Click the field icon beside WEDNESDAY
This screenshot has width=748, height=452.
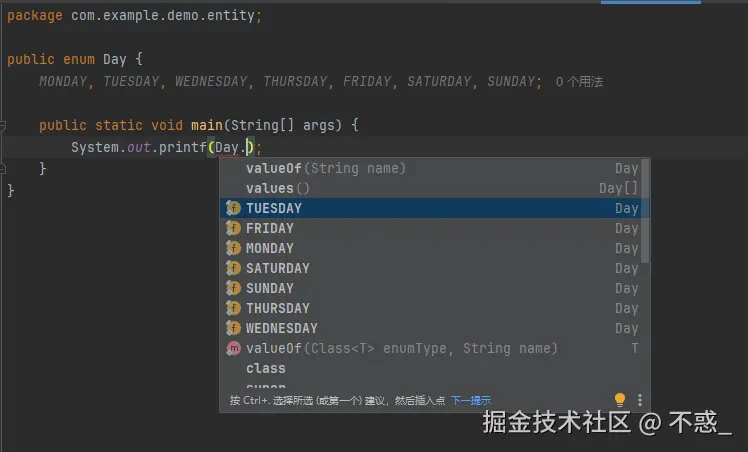233,328
